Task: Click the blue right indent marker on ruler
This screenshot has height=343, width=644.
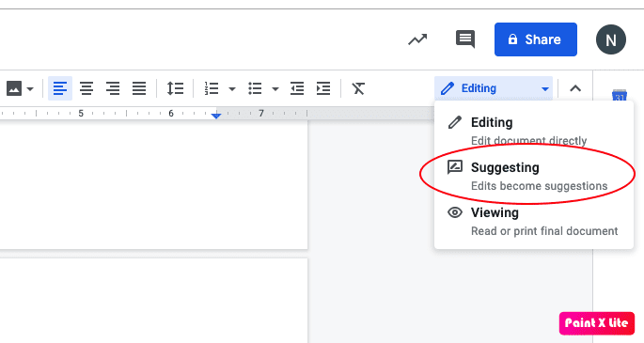Action: tap(216, 116)
